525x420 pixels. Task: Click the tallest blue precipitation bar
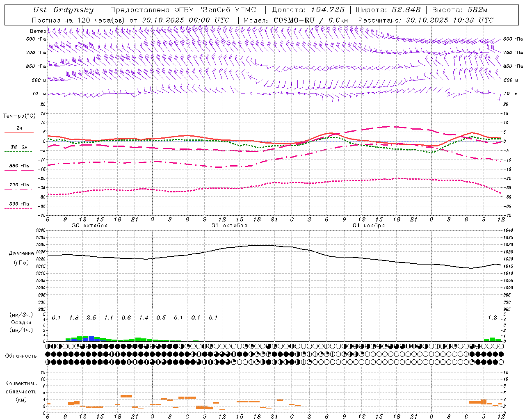coord(91,339)
